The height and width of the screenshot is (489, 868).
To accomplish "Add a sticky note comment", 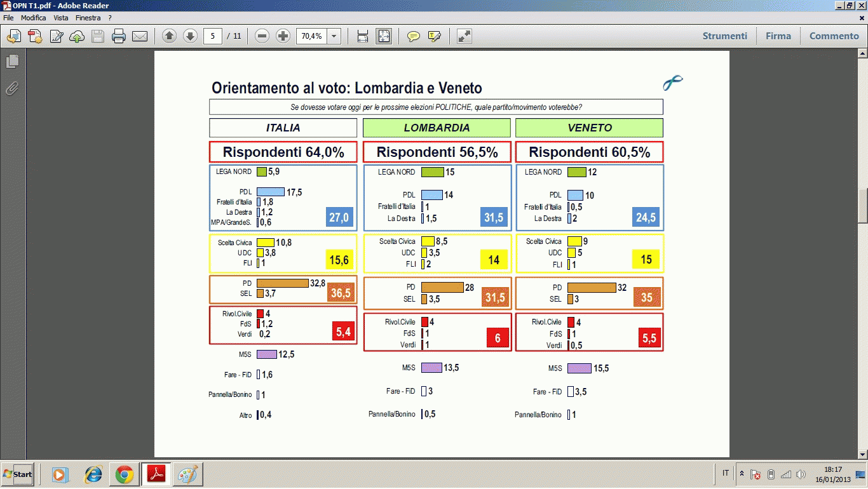I will click(414, 36).
